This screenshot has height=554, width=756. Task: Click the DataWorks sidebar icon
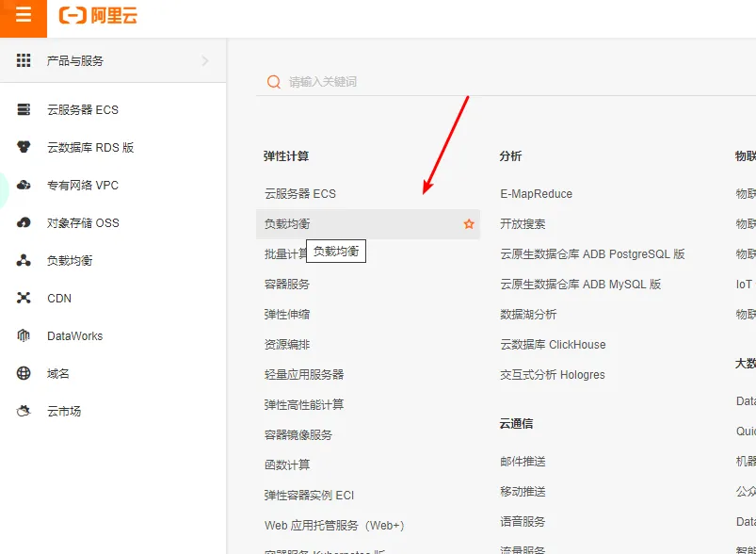(24, 335)
